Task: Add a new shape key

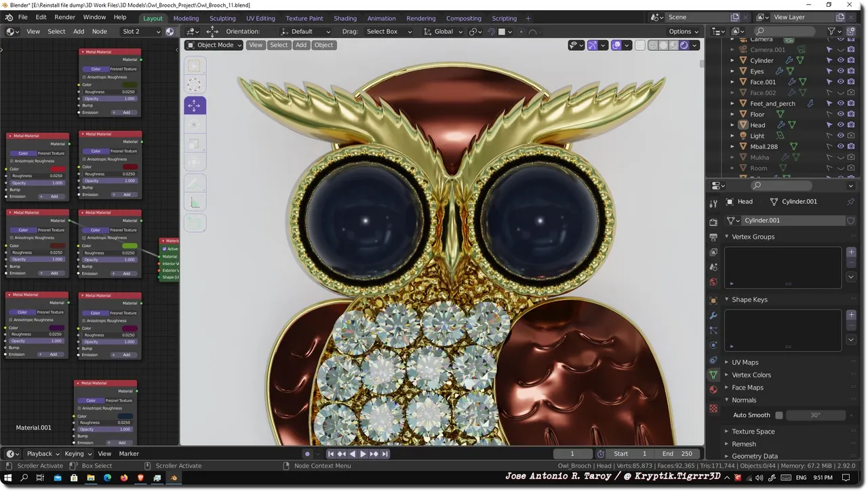Action: pyautogui.click(x=852, y=315)
